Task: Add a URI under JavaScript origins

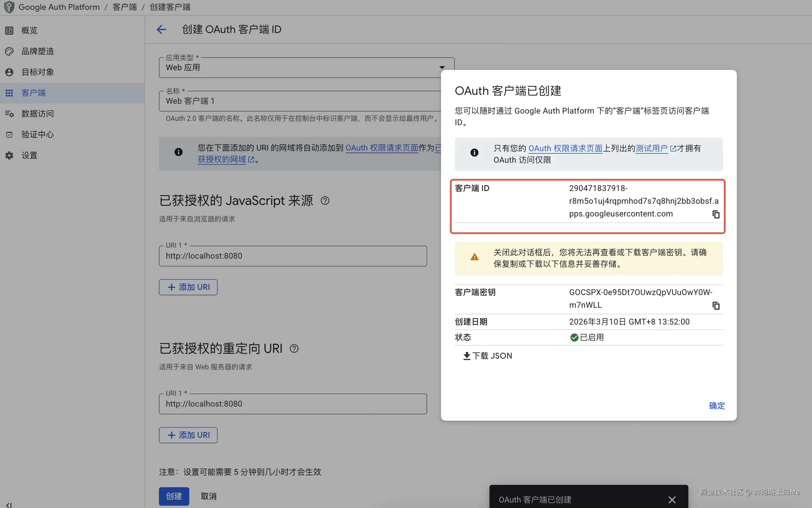Action: click(x=188, y=287)
